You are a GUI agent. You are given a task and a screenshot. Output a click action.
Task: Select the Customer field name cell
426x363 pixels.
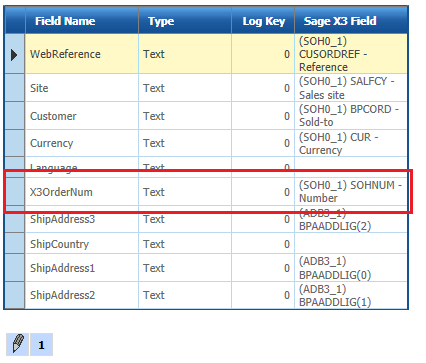[82, 116]
